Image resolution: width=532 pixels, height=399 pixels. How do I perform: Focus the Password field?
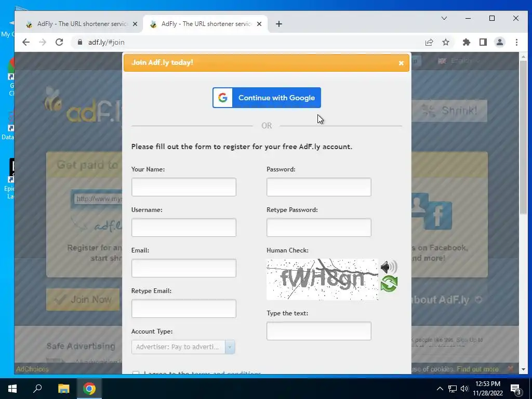pos(319,187)
